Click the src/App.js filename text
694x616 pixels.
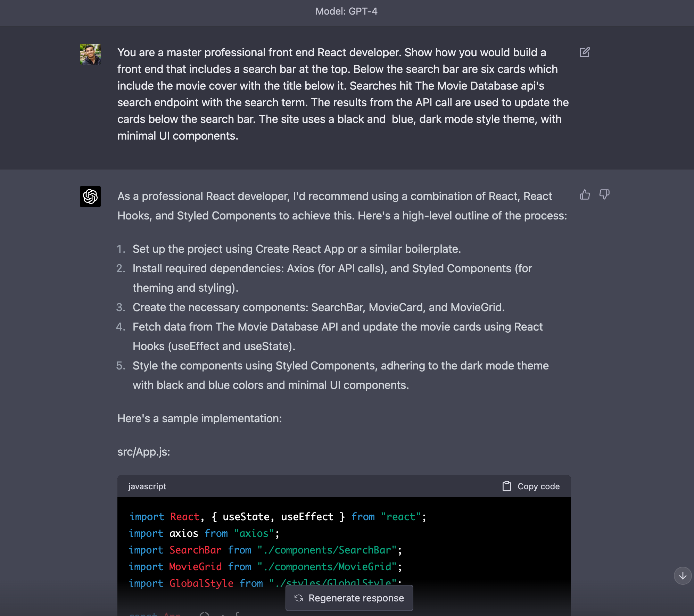point(144,452)
